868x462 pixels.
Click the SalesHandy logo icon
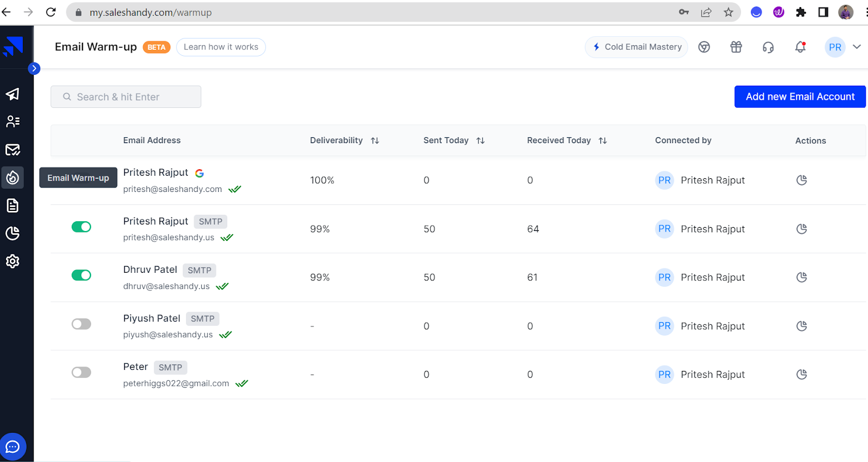point(13,47)
